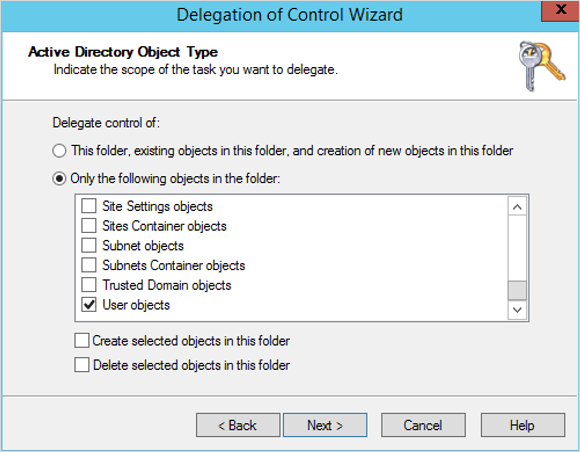The height and width of the screenshot is (452, 580).
Task: Enable 'Delete selected objects in this folder'
Action: [x=81, y=365]
